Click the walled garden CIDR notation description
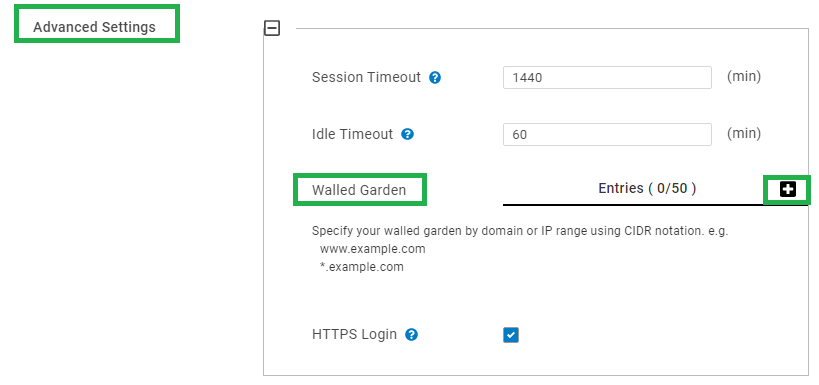 point(520,231)
